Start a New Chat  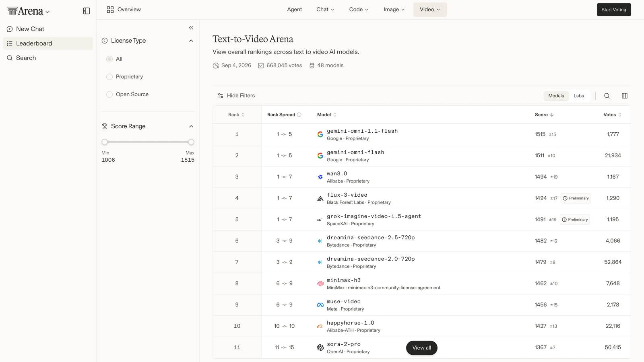point(48,29)
